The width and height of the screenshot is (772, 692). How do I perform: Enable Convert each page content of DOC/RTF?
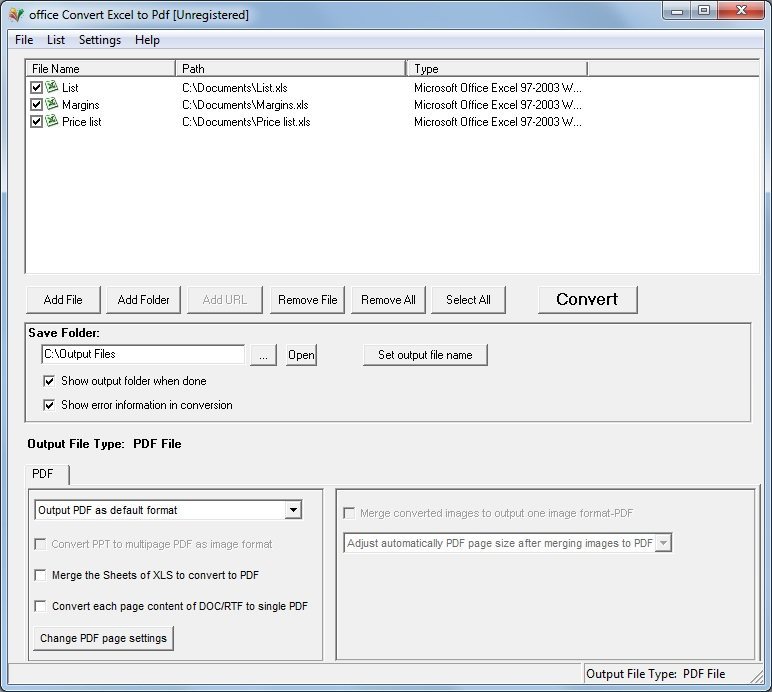pyautogui.click(x=40, y=606)
